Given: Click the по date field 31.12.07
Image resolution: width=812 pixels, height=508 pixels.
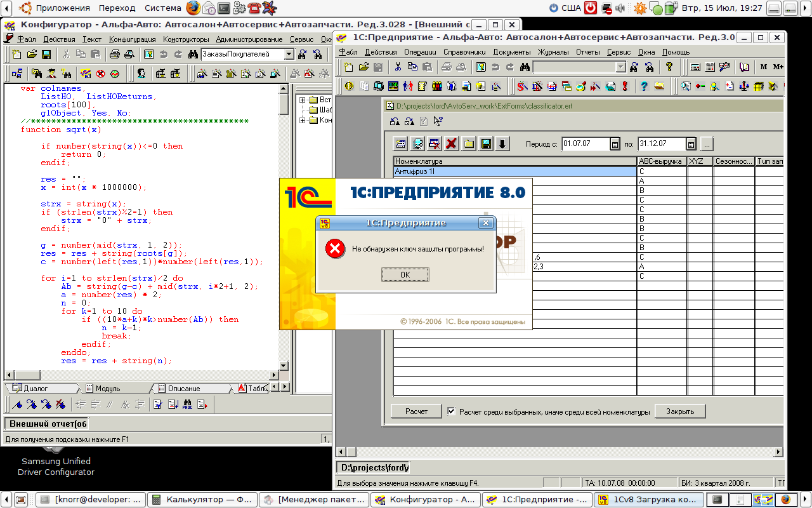Looking at the screenshot, I should tap(662, 144).
